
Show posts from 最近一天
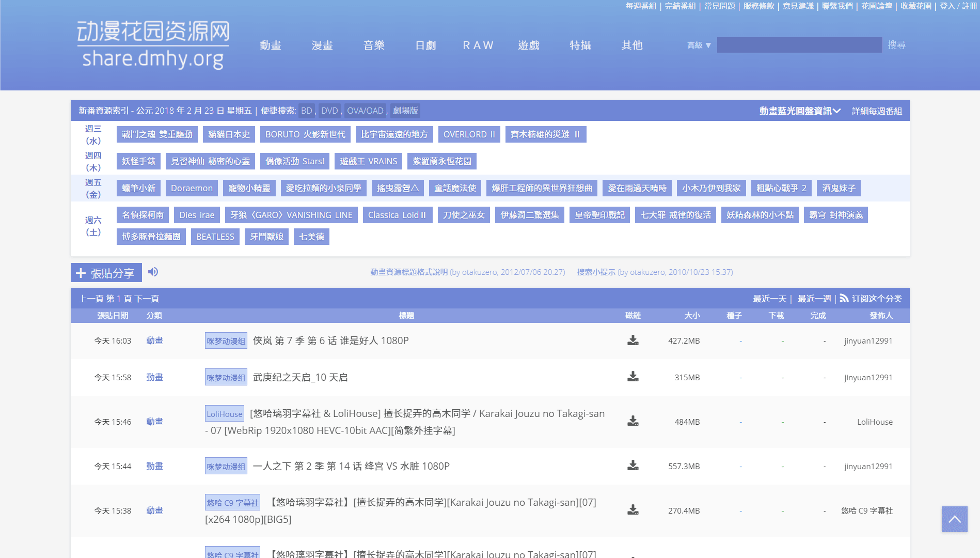769,299
